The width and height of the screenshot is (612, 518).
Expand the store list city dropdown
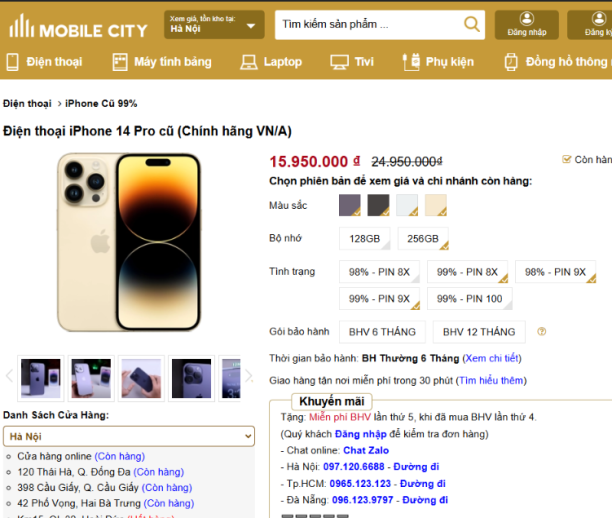point(128,437)
